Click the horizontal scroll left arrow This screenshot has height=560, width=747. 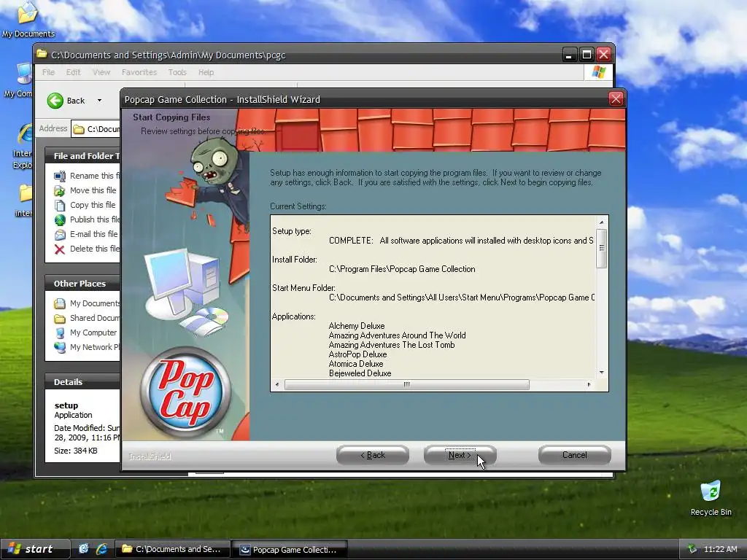click(277, 384)
